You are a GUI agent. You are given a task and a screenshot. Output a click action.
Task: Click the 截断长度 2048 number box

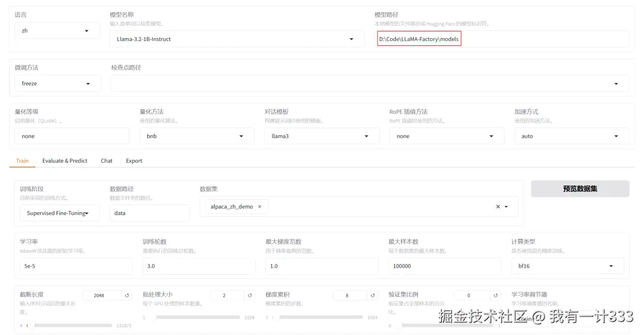[102, 295]
